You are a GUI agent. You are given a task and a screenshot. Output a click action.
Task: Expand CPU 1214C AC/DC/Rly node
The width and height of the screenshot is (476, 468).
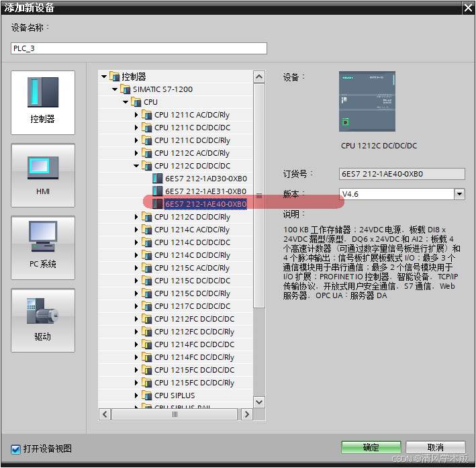[136, 230]
